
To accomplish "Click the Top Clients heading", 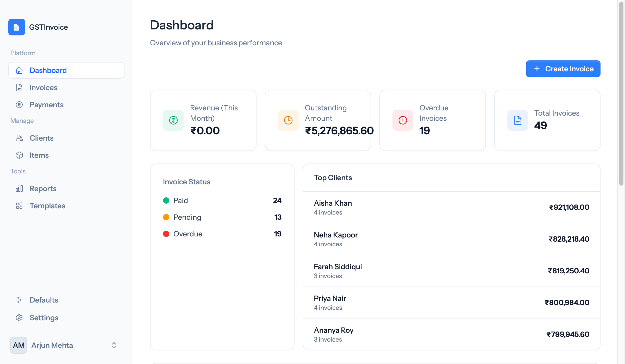I will [x=333, y=178].
